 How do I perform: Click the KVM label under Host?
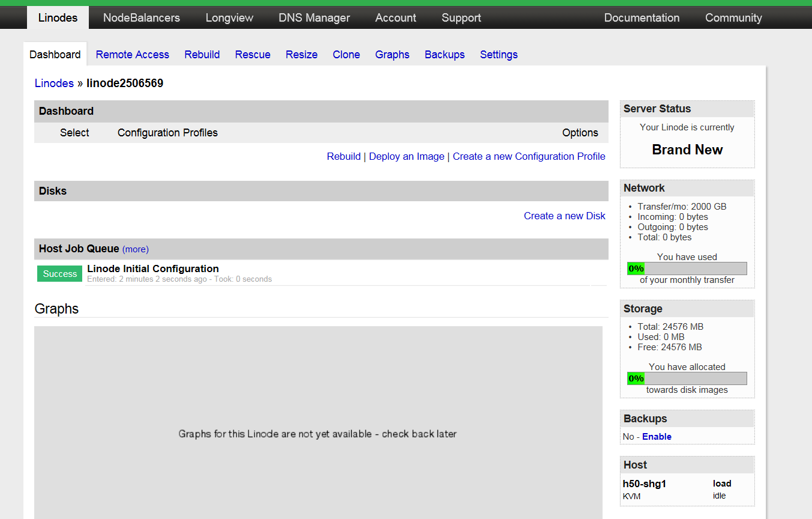click(632, 496)
